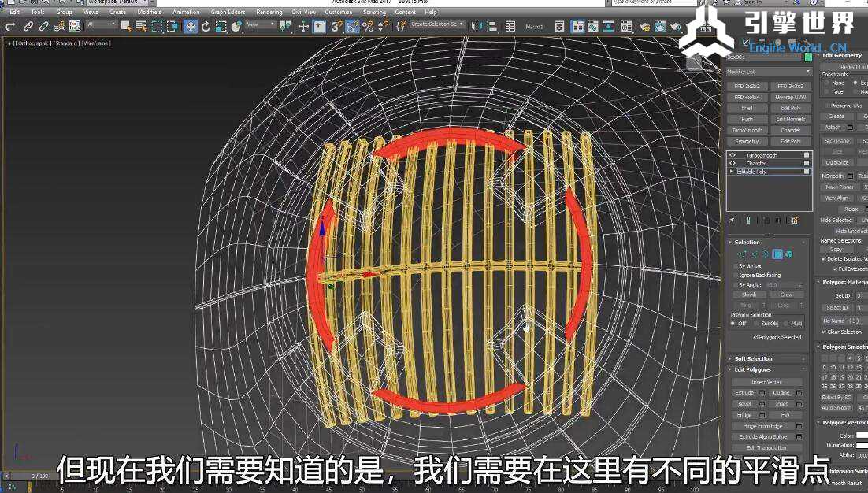Open the Layer Explorer icon
This screenshot has width=868, height=493.
click(x=560, y=26)
